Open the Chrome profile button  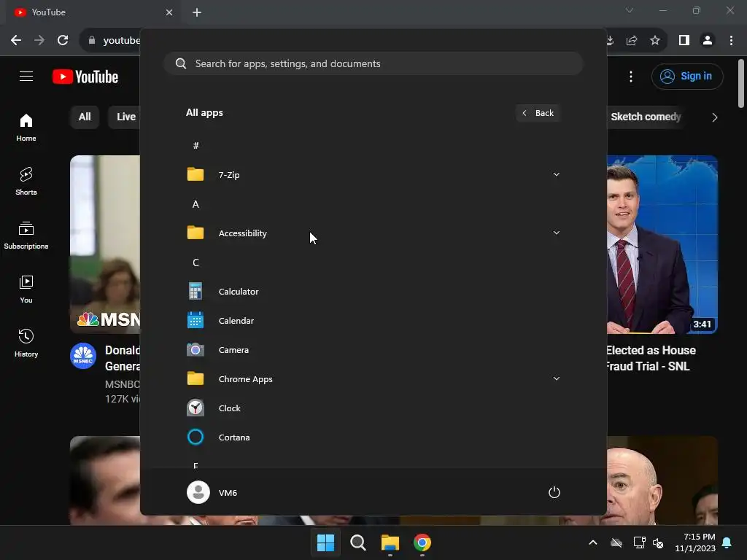pyautogui.click(x=708, y=41)
